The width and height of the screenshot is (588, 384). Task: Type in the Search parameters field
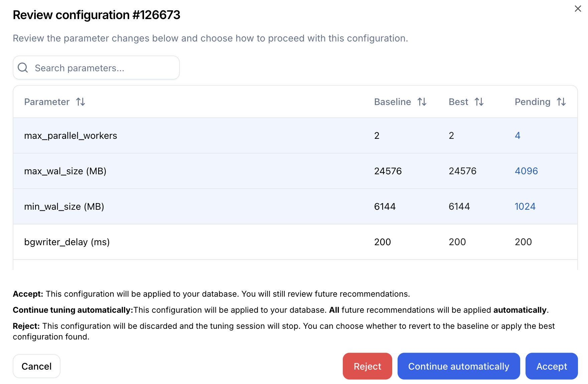104,68
